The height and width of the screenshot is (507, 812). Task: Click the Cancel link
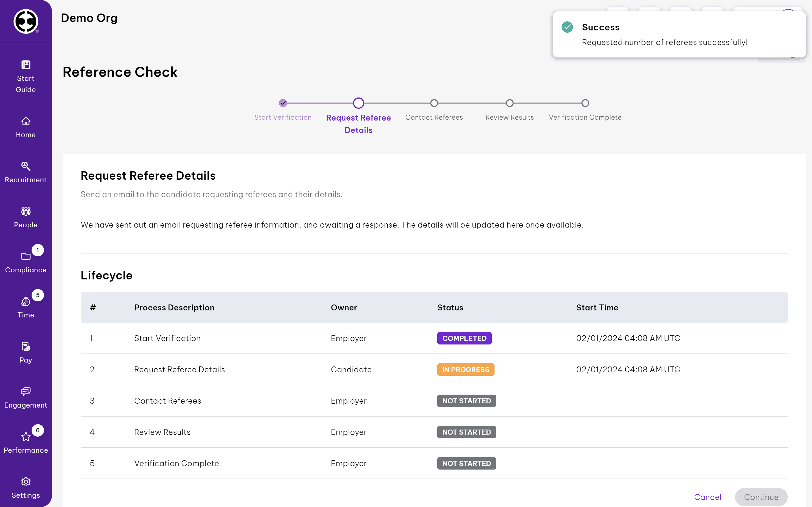point(707,497)
